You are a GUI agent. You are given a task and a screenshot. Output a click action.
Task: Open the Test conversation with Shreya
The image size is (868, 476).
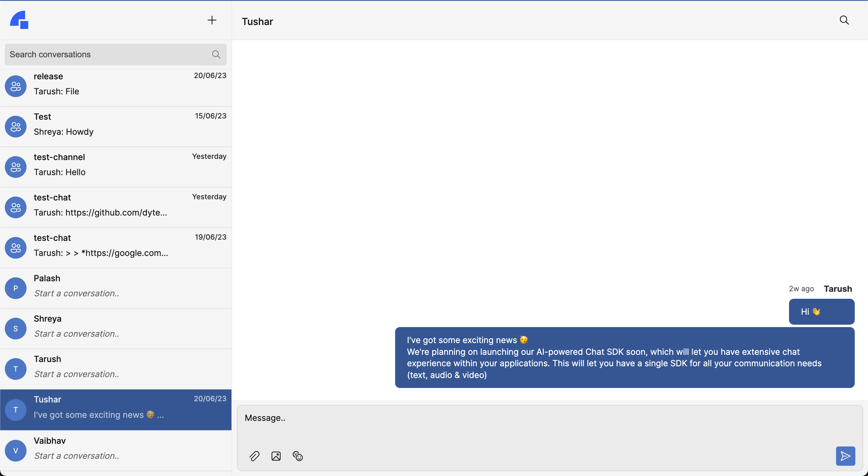tap(115, 126)
